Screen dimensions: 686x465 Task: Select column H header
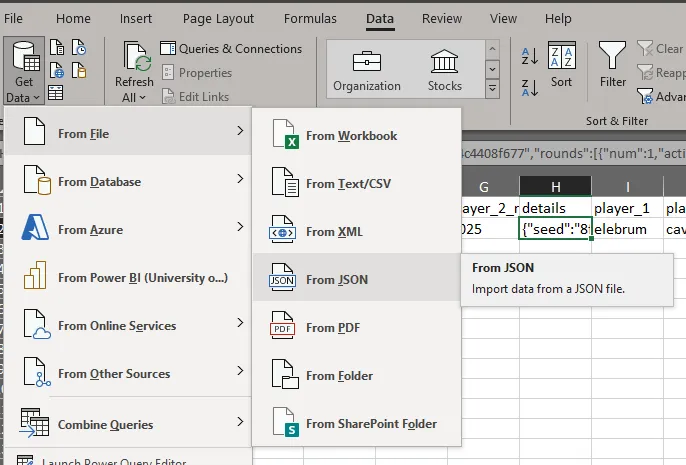556,186
